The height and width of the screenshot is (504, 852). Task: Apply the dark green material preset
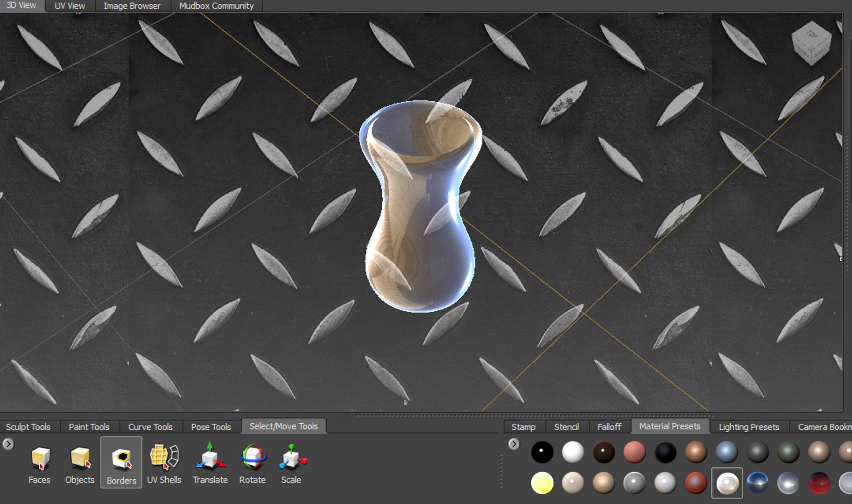789,452
